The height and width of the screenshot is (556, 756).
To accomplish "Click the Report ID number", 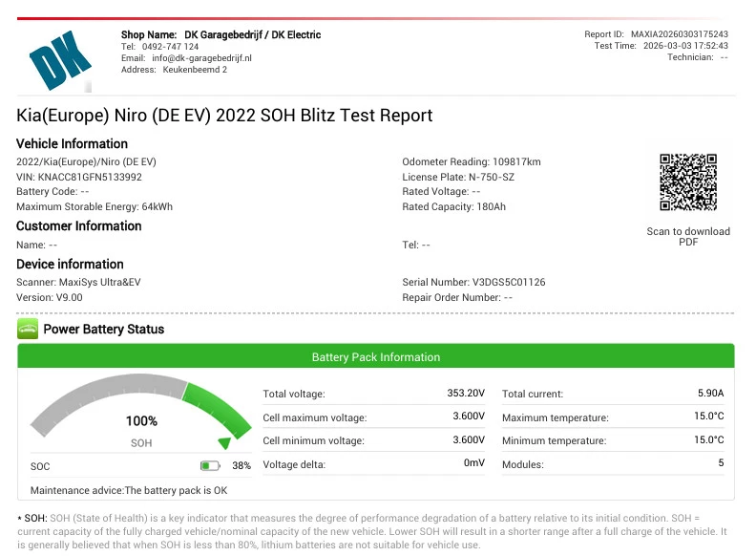I will 680,34.
